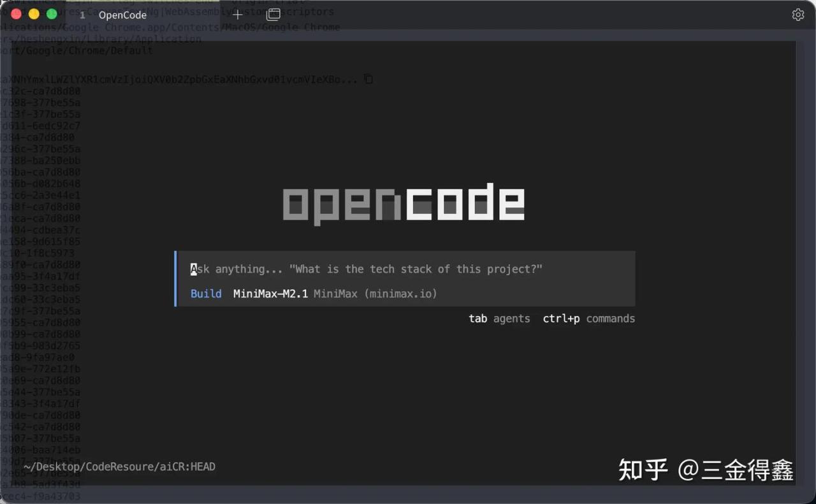Viewport: 816px width, 504px height.
Task: Click the tab number 1 indicator
Action: [x=83, y=15]
